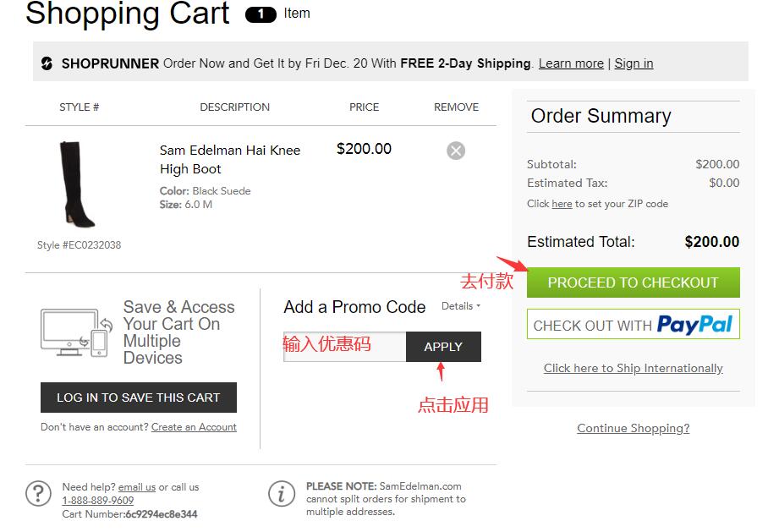Open ShopRunner Learn more link
Image resolution: width=779 pixels, height=532 pixels.
pos(571,63)
